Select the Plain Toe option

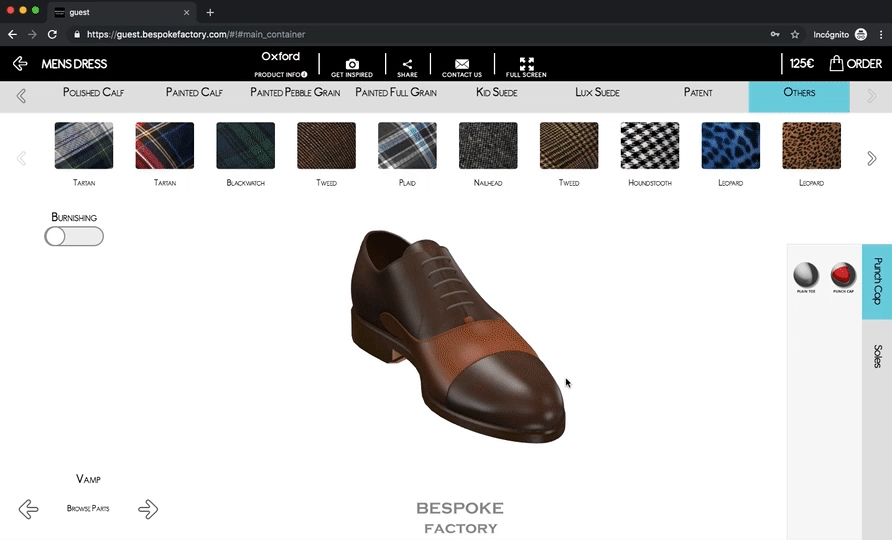pyautogui.click(x=806, y=275)
